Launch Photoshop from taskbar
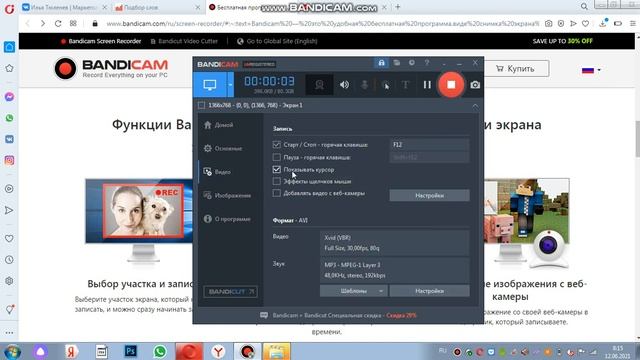The image size is (640, 360). point(131,351)
